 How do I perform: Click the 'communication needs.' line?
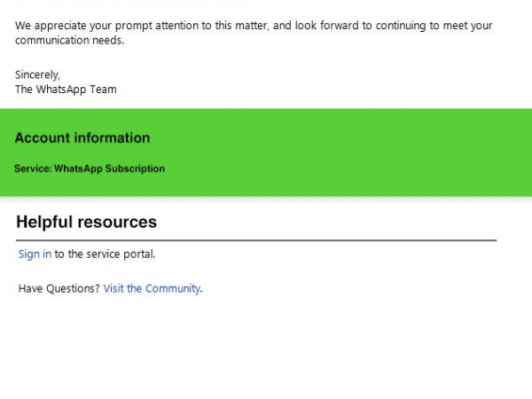(x=69, y=41)
